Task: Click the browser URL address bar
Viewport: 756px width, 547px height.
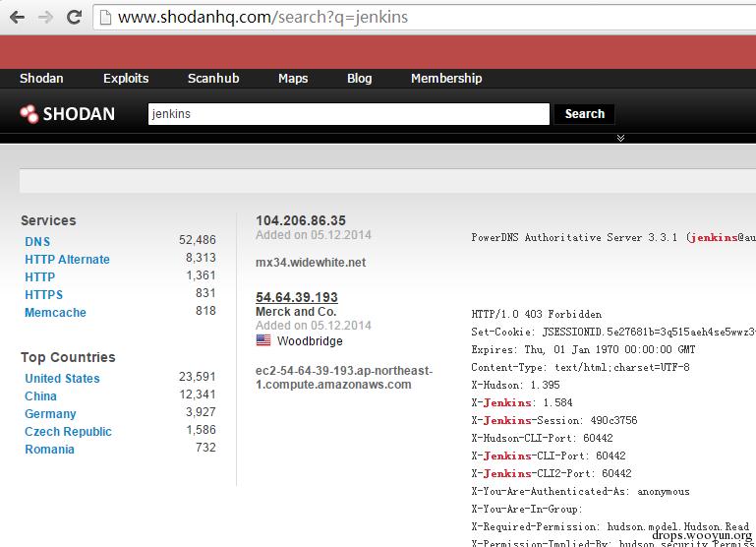Action: pos(425,18)
